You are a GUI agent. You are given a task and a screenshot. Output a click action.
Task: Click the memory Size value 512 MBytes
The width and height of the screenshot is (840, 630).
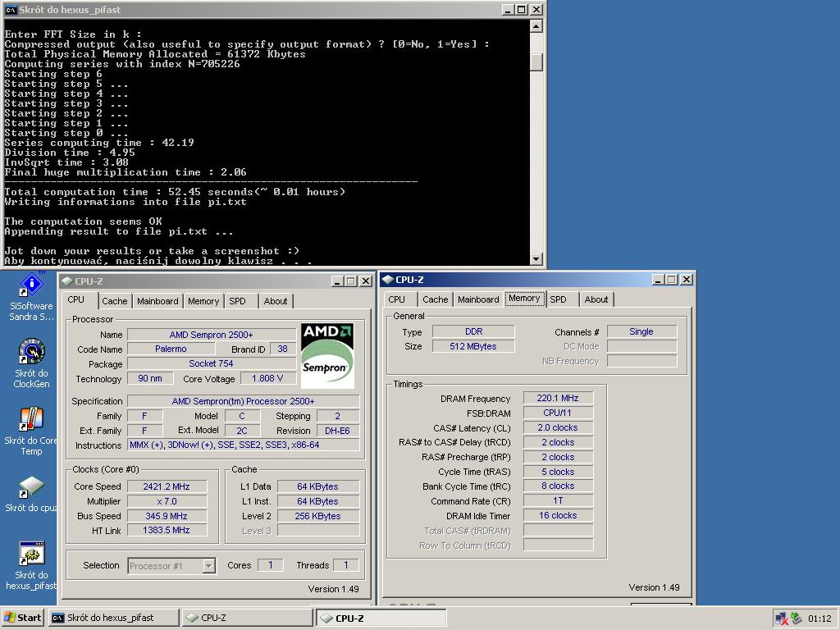tap(473, 346)
